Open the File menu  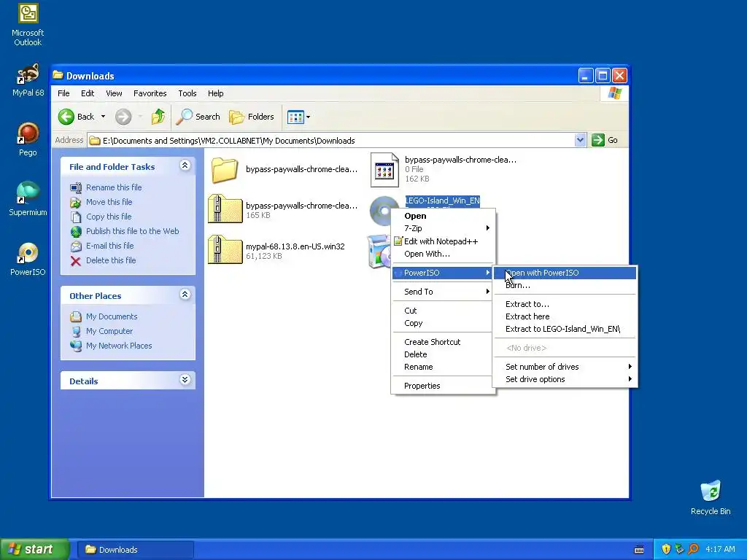63,93
